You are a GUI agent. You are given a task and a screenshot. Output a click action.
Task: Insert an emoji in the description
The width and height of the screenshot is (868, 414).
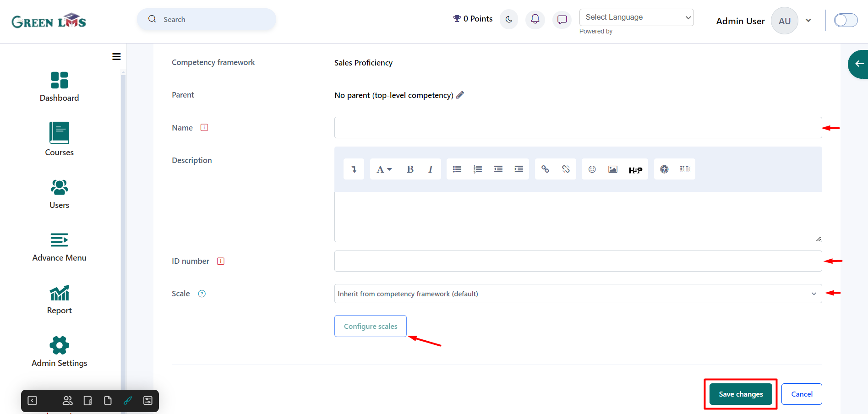[592, 169]
